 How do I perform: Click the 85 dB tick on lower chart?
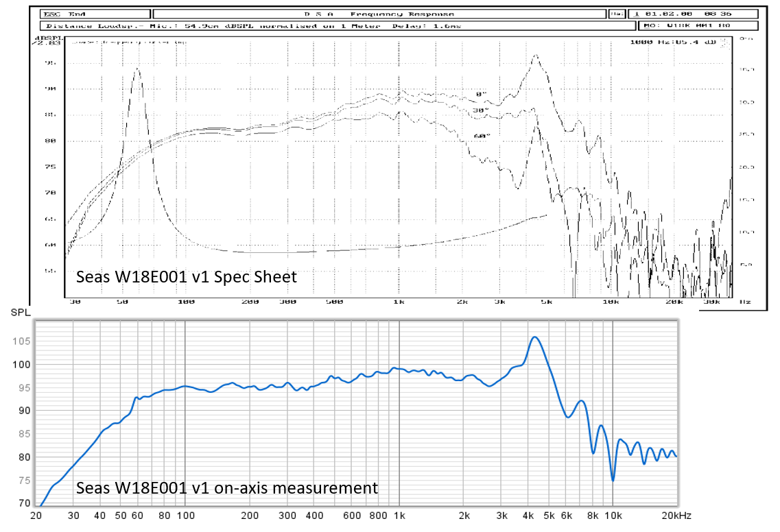(x=25, y=434)
